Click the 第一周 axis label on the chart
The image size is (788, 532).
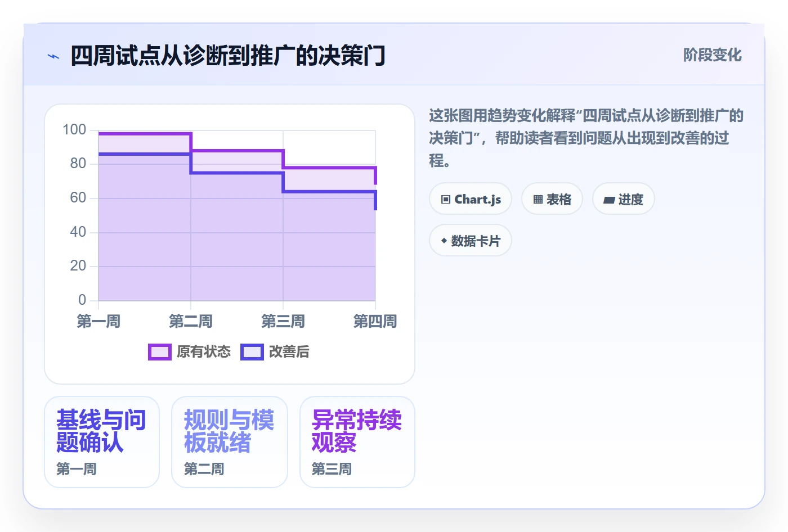98,322
